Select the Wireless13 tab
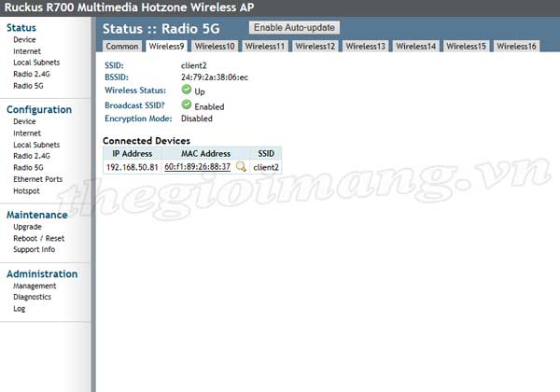This screenshot has height=392, width=560. coord(365,46)
